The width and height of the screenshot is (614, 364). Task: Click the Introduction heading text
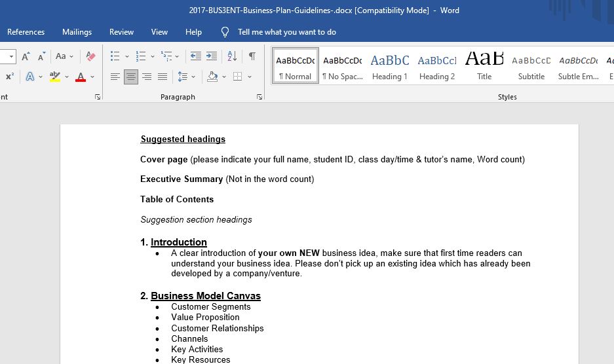(178, 242)
